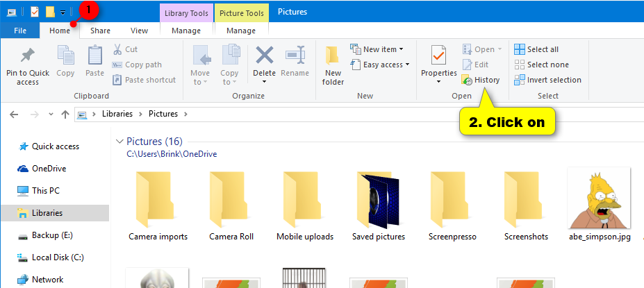Click the window system menu icon in title bar
The width and height of the screenshot is (644, 288).
[11, 12]
